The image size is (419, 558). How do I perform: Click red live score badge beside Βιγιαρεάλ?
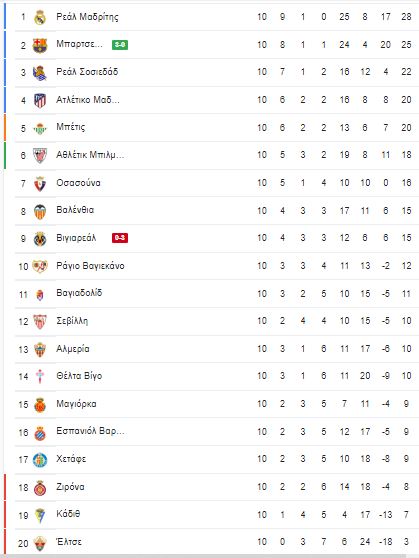click(120, 238)
